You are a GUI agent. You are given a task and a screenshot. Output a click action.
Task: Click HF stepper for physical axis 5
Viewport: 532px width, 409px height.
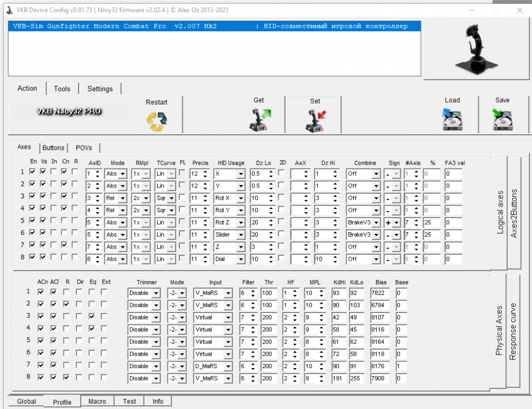[x=295, y=342]
